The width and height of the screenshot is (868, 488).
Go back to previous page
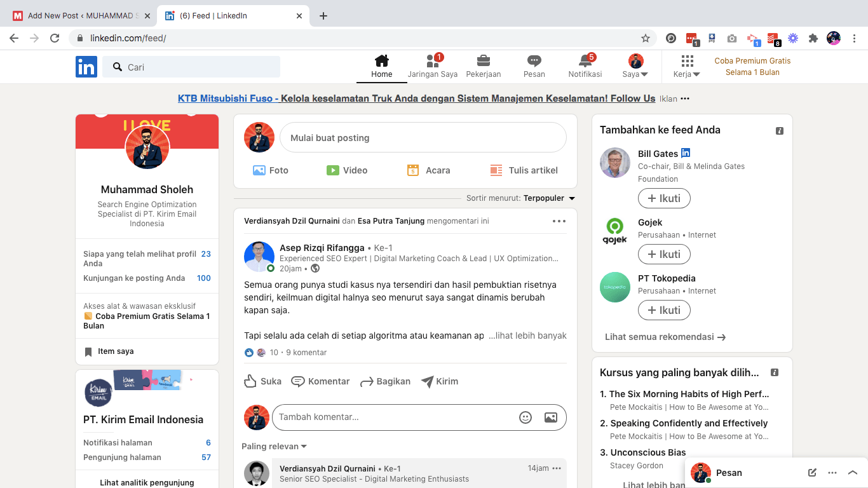tap(13, 38)
